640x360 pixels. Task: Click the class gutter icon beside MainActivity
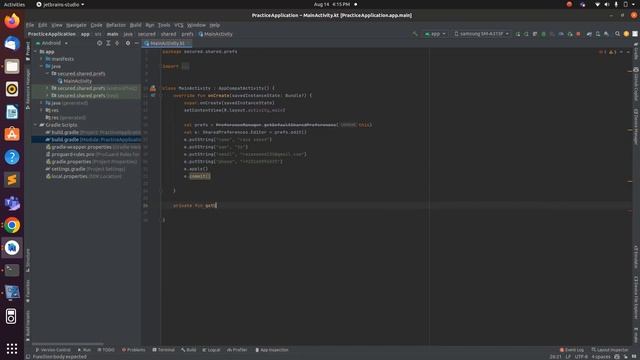coord(153,88)
